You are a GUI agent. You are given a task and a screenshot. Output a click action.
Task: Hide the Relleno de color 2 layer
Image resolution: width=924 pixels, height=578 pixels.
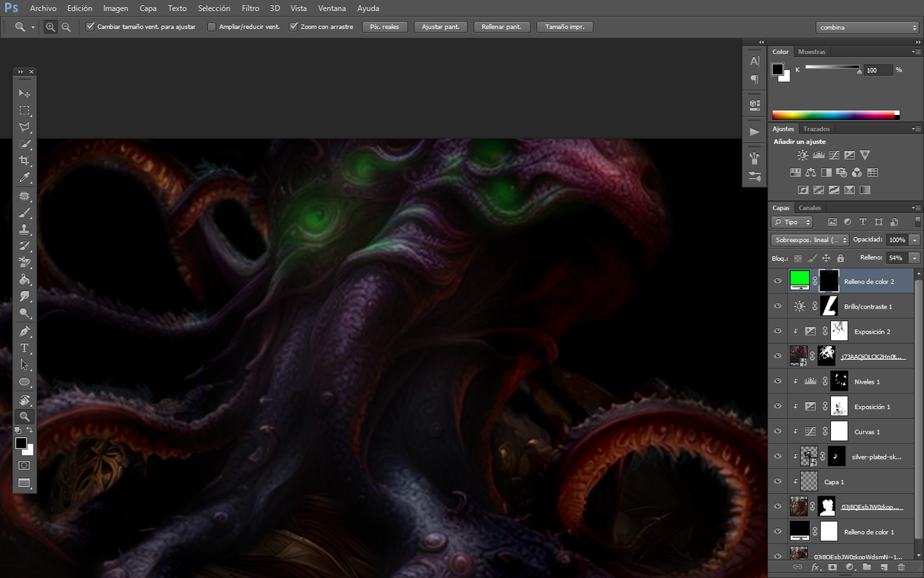coord(777,281)
